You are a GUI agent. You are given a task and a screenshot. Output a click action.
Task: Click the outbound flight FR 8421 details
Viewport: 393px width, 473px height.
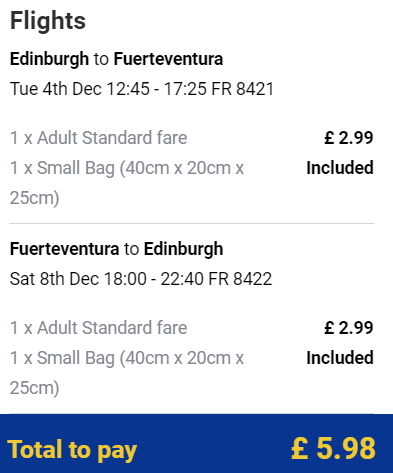click(142, 89)
